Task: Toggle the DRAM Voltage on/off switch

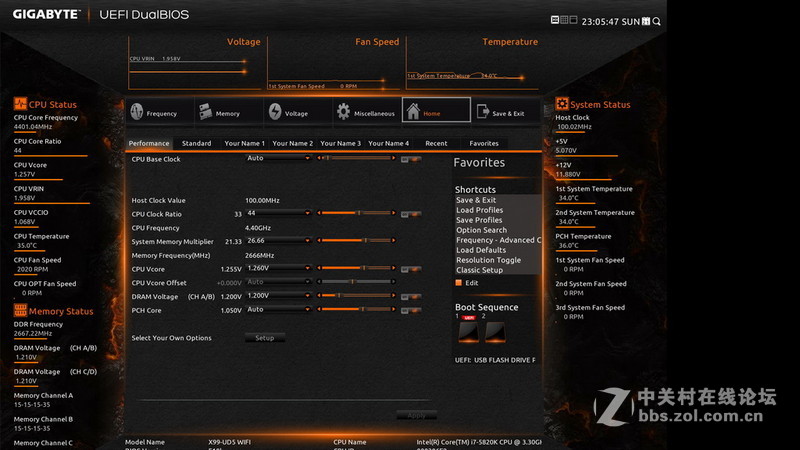Action: 411,296
